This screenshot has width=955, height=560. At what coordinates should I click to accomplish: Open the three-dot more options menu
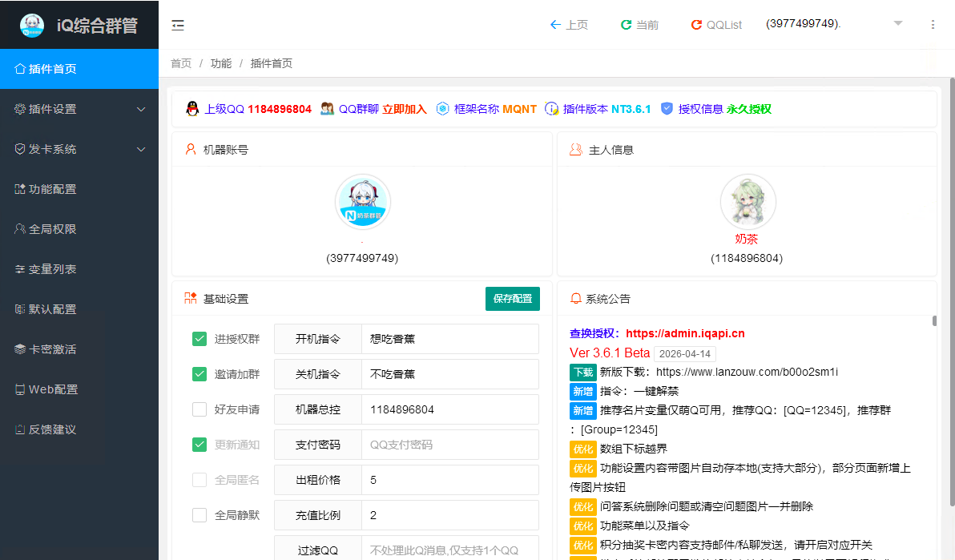coord(933,25)
